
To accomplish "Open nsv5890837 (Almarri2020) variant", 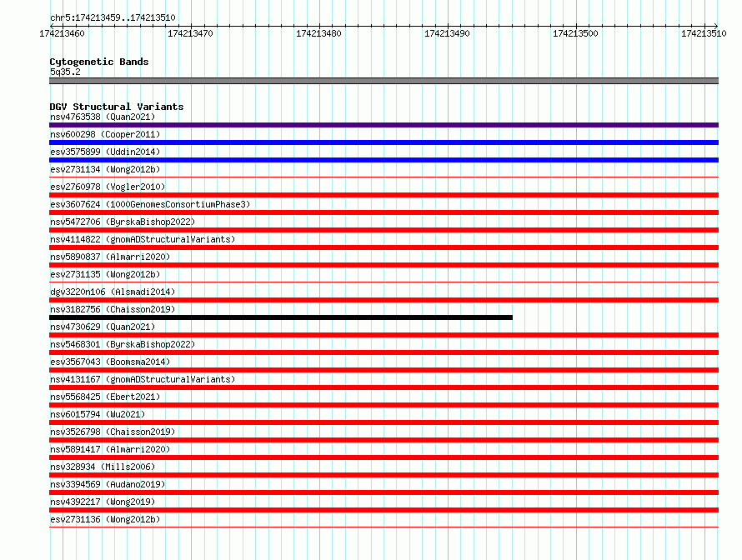I will [110, 257].
